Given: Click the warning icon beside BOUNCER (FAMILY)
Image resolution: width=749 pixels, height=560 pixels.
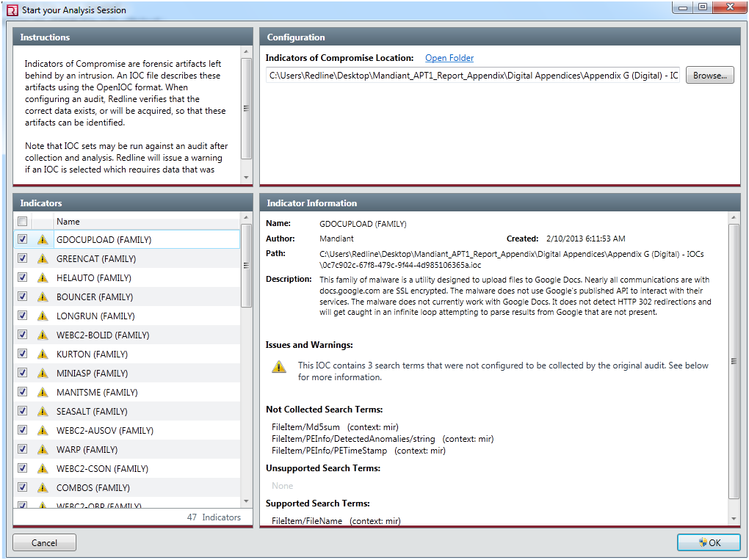Looking at the screenshot, I should (43, 297).
